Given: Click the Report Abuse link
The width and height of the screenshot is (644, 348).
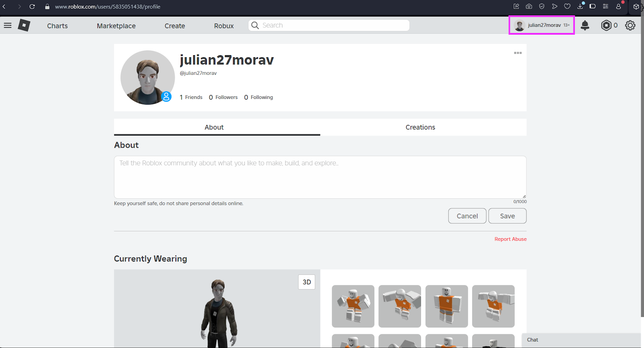Looking at the screenshot, I should (510, 239).
